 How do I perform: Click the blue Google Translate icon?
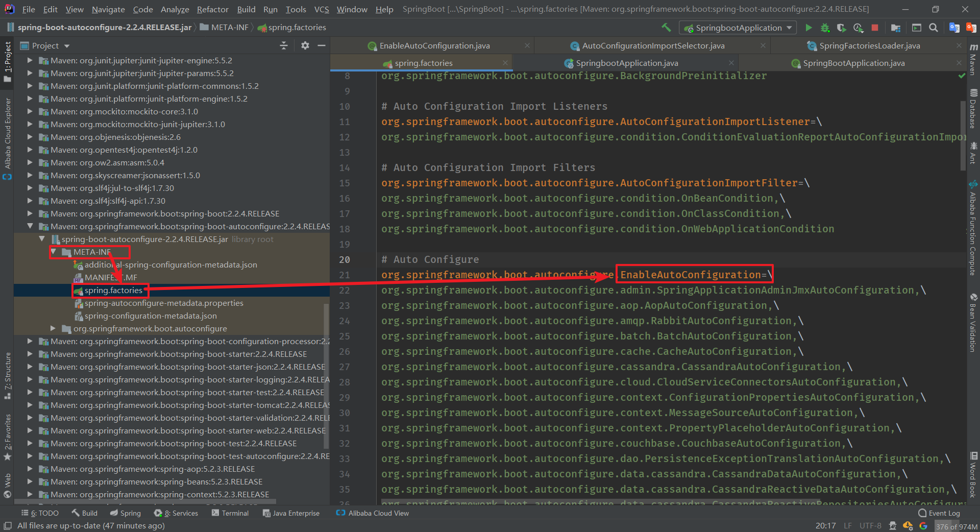(x=954, y=28)
